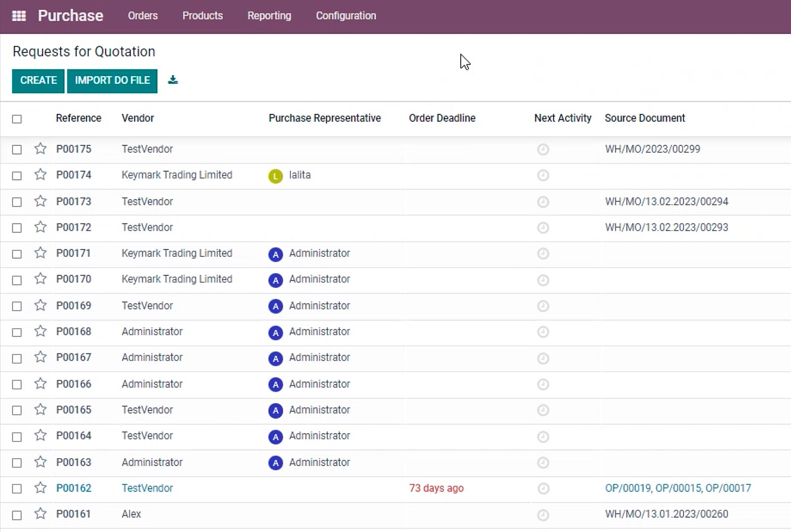Star the P00162 order
791x532 pixels.
click(x=40, y=488)
